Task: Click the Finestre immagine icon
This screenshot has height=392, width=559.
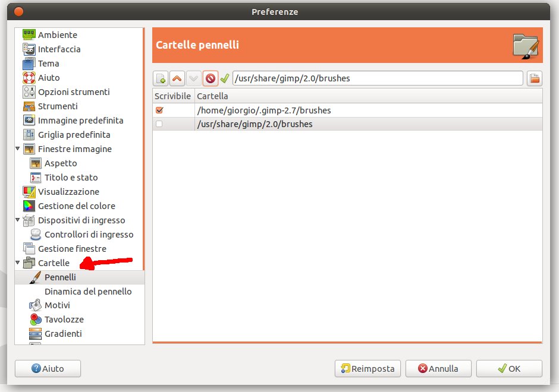Action: [29, 149]
